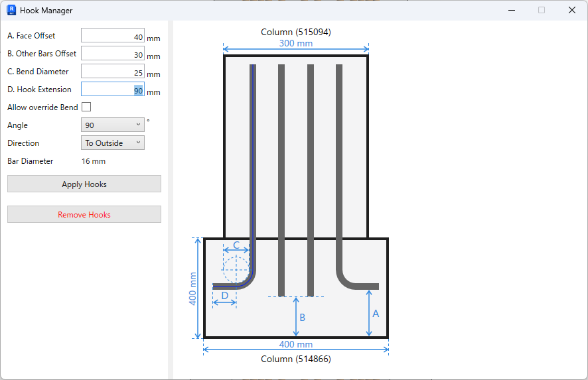The height and width of the screenshot is (380, 588).
Task: Click the Column (514866) label
Action: click(296, 359)
